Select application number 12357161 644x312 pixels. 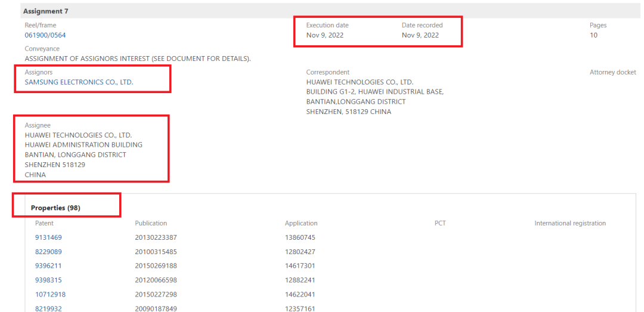pyautogui.click(x=300, y=308)
